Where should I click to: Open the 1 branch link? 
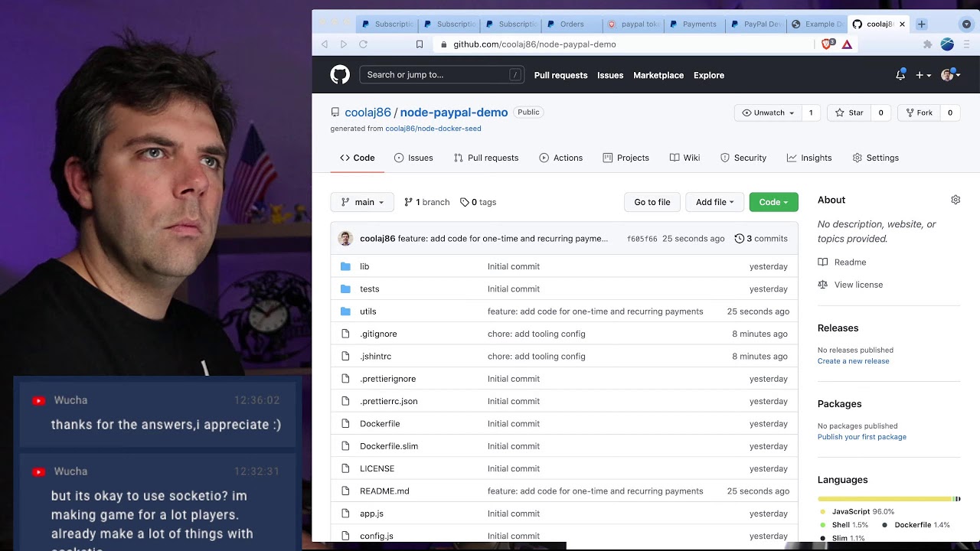coord(427,202)
